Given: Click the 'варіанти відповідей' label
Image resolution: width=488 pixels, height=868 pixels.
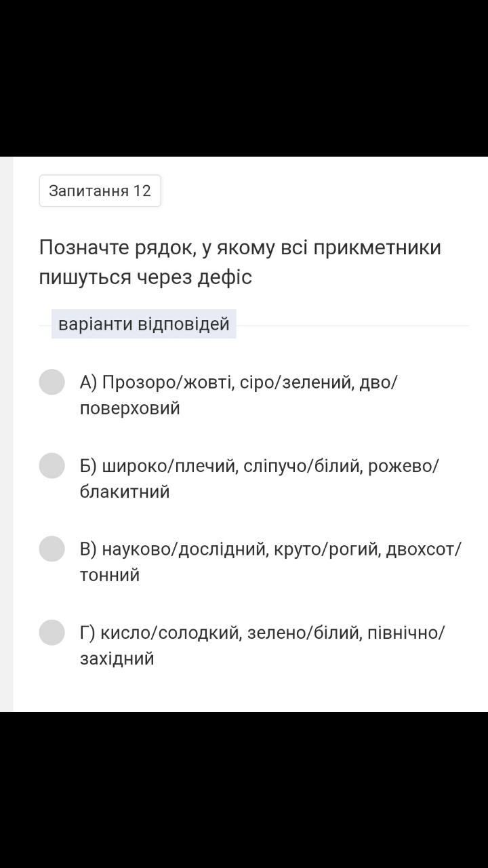Looking at the screenshot, I should tap(144, 324).
